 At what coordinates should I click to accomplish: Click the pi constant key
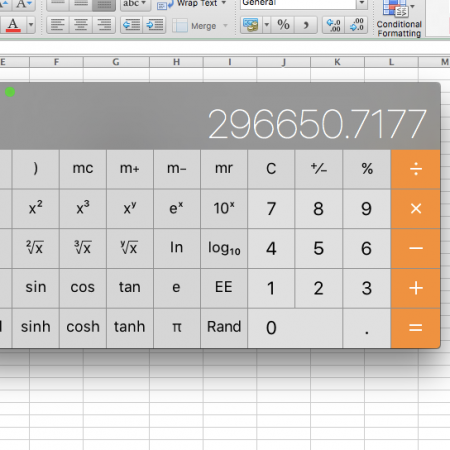coord(177,328)
